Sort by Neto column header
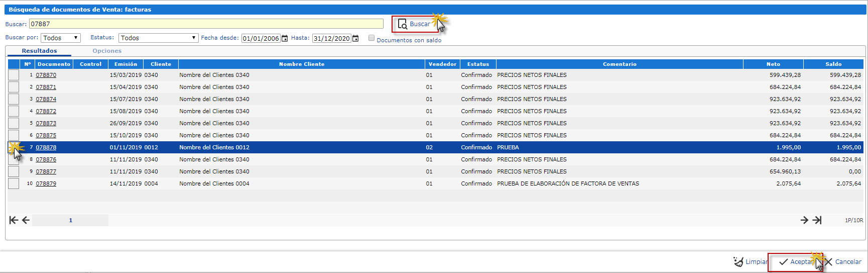868x273 pixels. point(773,64)
